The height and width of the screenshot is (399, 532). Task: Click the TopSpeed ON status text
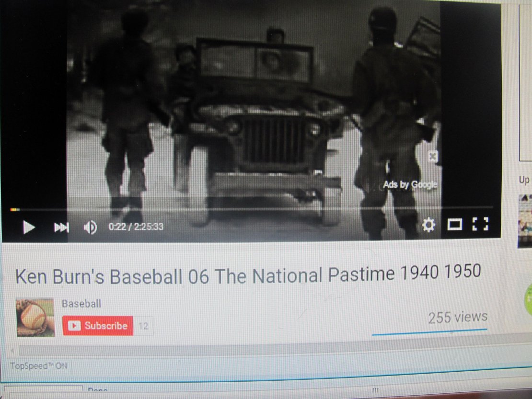coord(39,366)
